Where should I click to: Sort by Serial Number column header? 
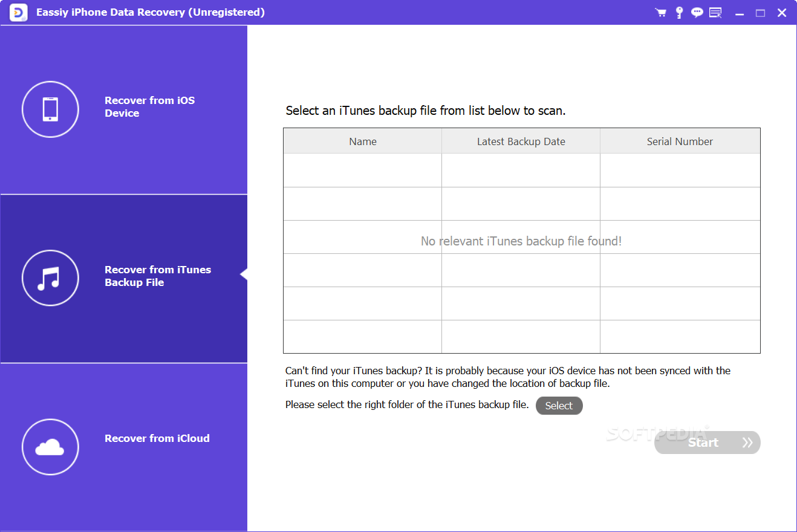[x=680, y=141]
